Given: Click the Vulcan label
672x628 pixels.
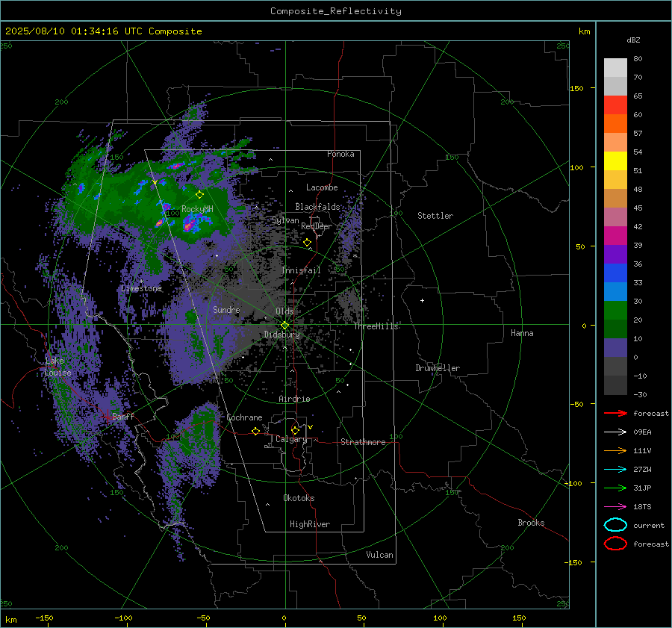Looking at the screenshot, I should (x=380, y=555).
